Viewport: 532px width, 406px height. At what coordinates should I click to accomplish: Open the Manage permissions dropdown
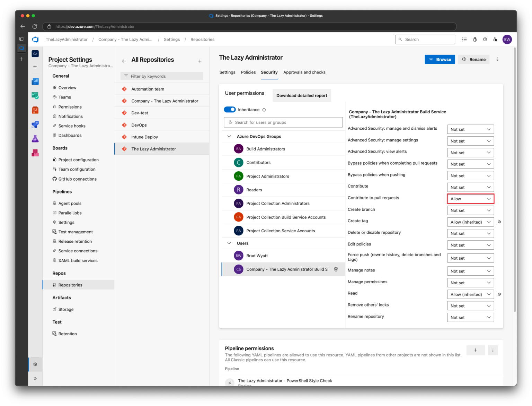coord(470,283)
